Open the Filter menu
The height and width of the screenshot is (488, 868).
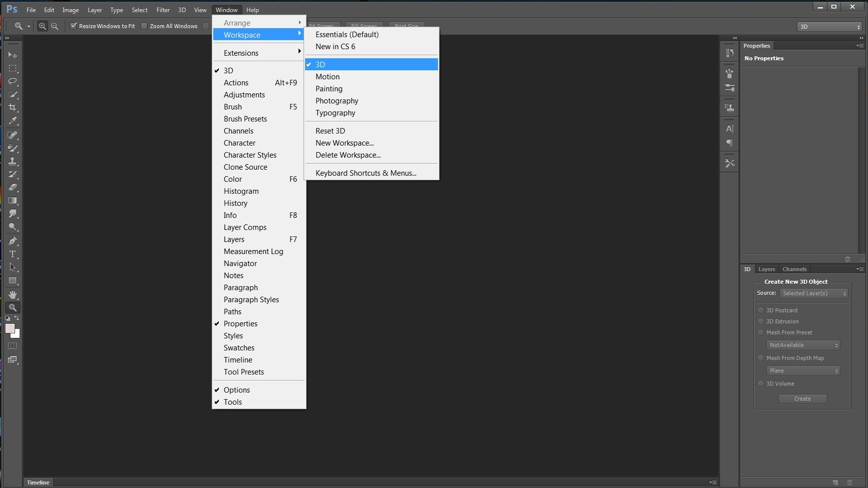pyautogui.click(x=163, y=10)
